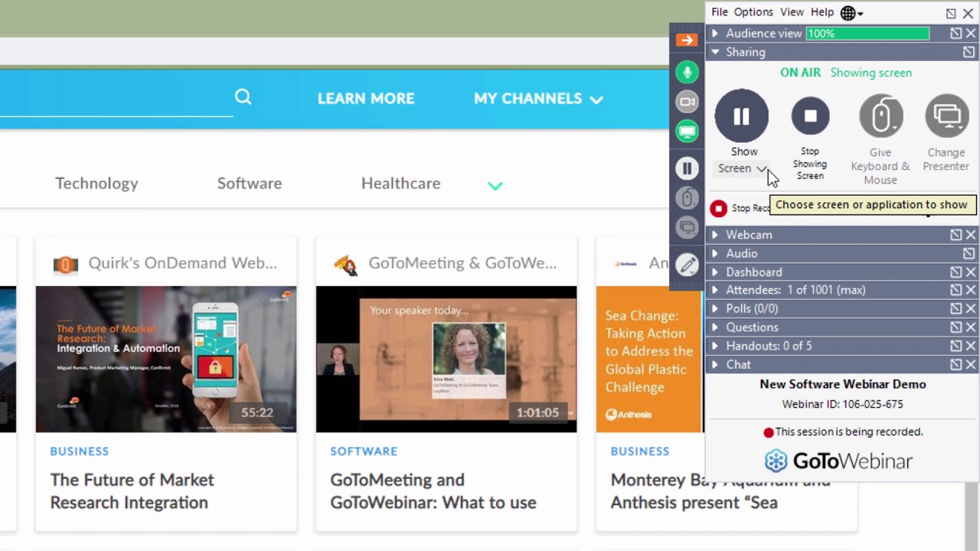The height and width of the screenshot is (551, 980).
Task: Open the drawing tools pen icon
Action: click(687, 265)
